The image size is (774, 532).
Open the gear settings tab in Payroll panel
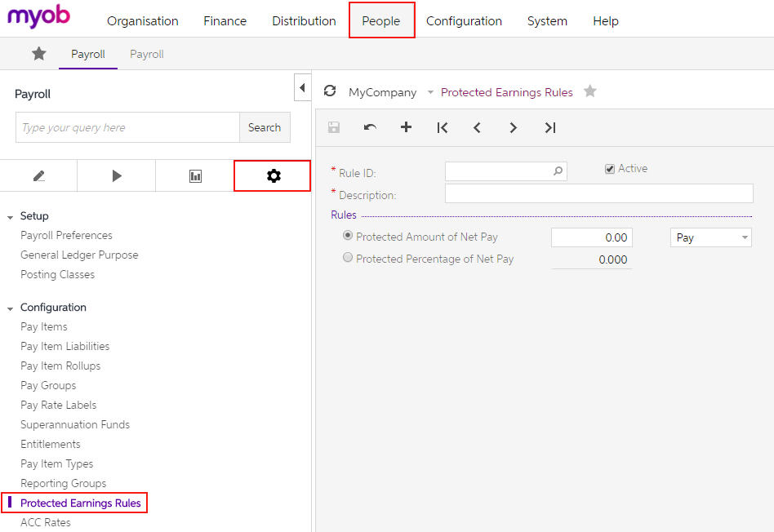coord(273,175)
